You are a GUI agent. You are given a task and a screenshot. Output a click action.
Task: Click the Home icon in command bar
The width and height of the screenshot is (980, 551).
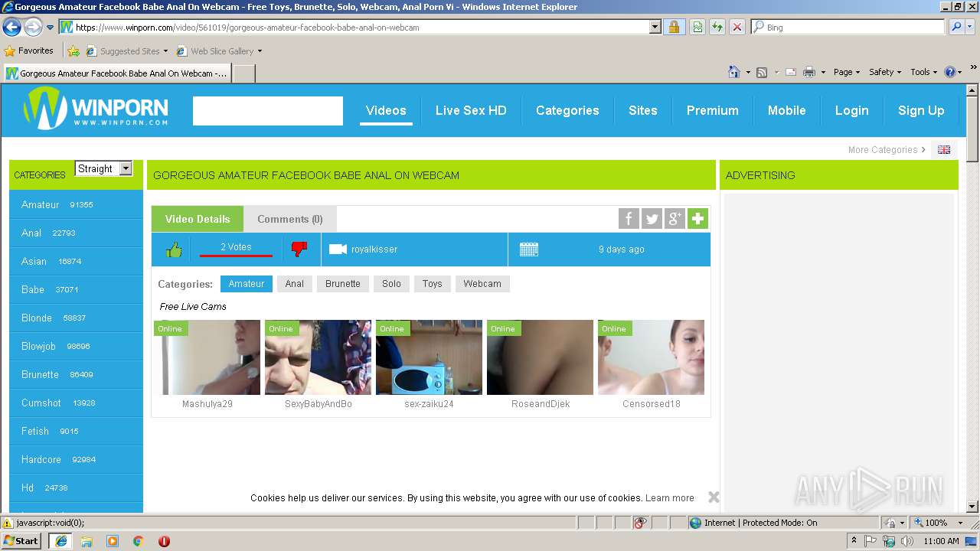coord(733,72)
